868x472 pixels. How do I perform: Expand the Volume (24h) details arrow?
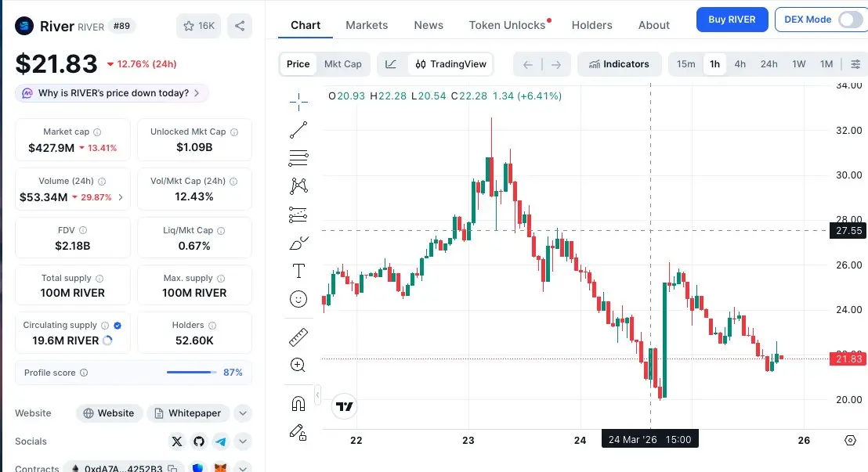coord(121,197)
